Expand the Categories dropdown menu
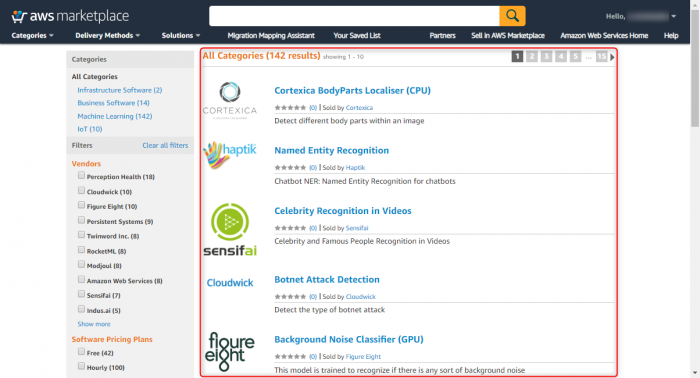The height and width of the screenshot is (378, 700). [32, 36]
